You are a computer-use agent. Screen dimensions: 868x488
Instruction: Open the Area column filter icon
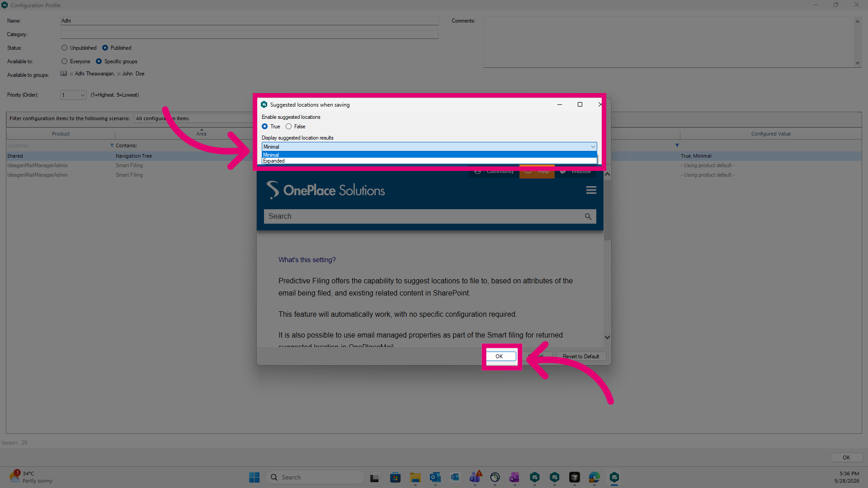(112, 145)
